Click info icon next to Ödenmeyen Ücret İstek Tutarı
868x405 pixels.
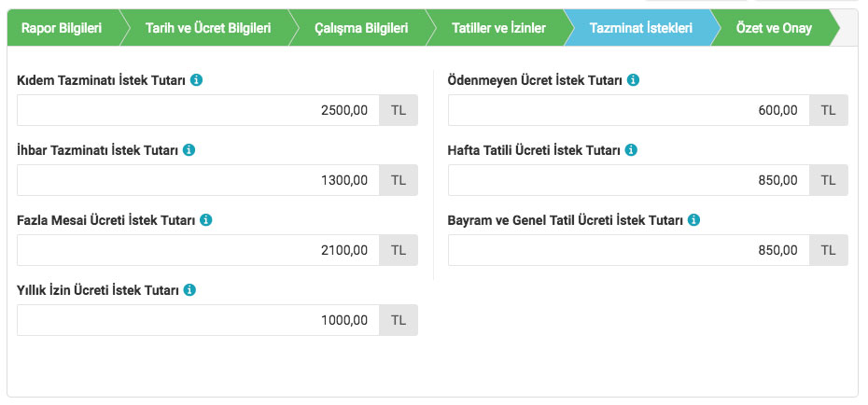pyautogui.click(x=634, y=80)
